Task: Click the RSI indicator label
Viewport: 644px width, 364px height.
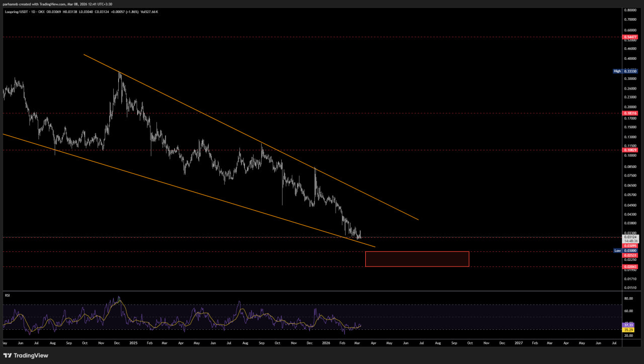Action: (x=8, y=296)
